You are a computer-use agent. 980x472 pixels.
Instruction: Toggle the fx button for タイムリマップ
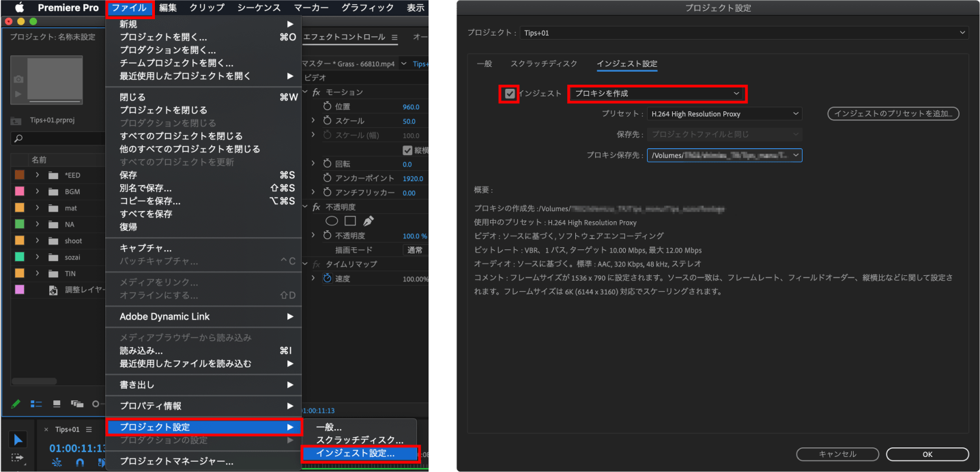click(x=317, y=264)
